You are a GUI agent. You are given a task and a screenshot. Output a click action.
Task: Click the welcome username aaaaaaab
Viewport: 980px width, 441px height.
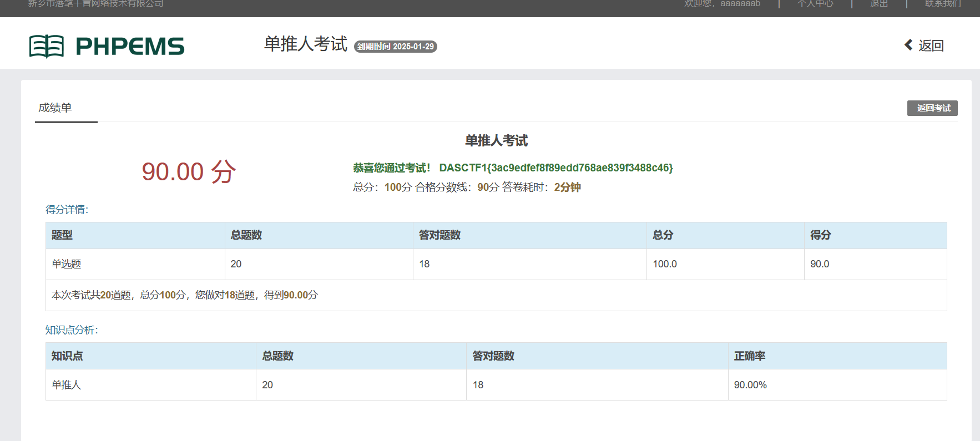click(740, 4)
